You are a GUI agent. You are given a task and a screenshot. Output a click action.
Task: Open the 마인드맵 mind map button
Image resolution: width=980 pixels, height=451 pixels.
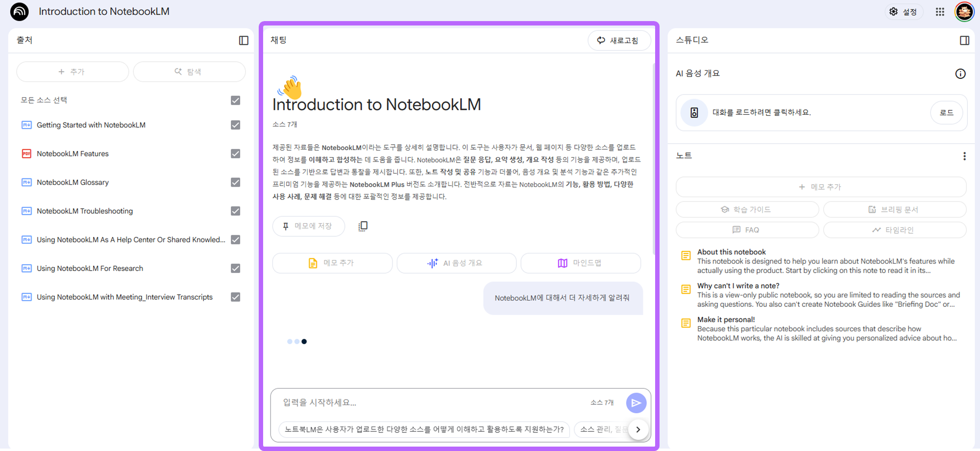tap(581, 263)
